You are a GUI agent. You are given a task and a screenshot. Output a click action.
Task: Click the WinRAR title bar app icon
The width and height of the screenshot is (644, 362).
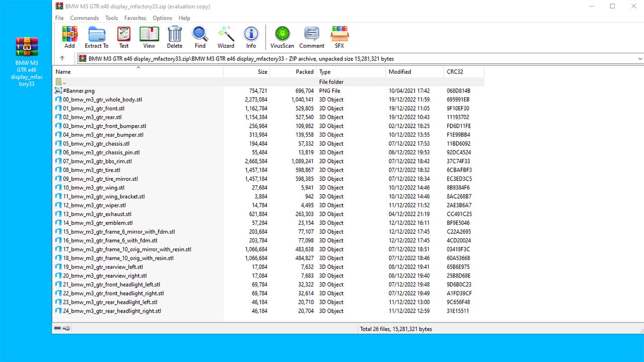click(x=59, y=6)
